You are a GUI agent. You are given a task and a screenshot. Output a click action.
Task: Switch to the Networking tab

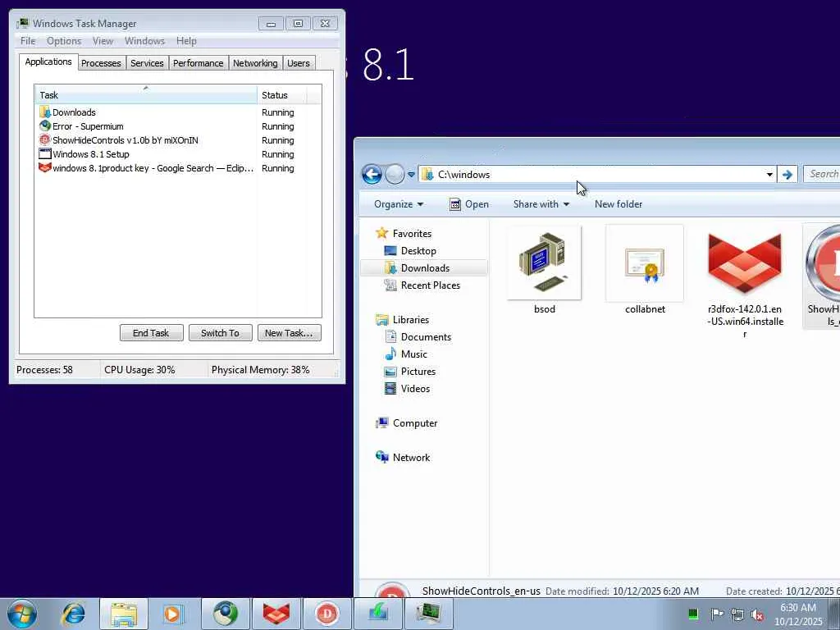(x=256, y=63)
